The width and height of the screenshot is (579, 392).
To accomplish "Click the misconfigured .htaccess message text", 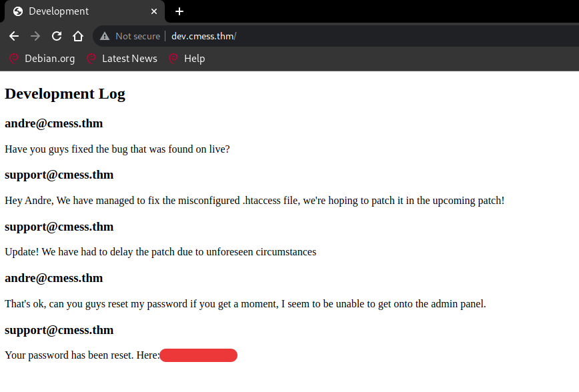I will tap(254, 200).
